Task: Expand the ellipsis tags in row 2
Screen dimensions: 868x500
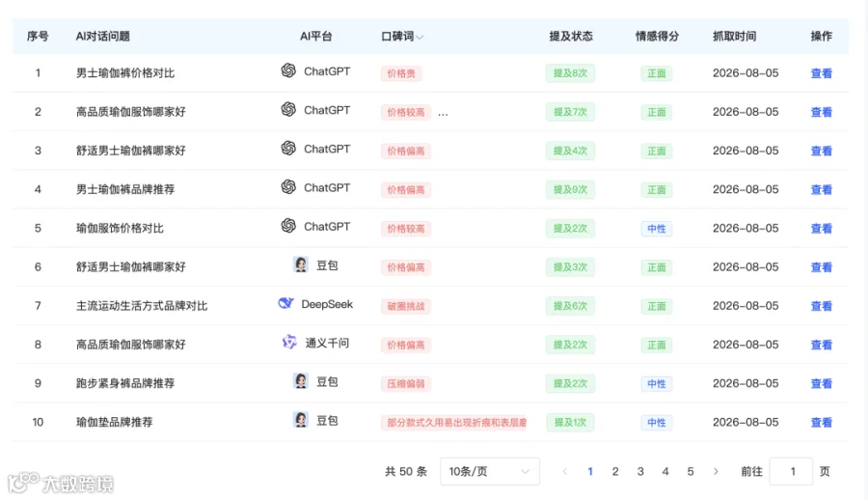Action: click(x=443, y=114)
